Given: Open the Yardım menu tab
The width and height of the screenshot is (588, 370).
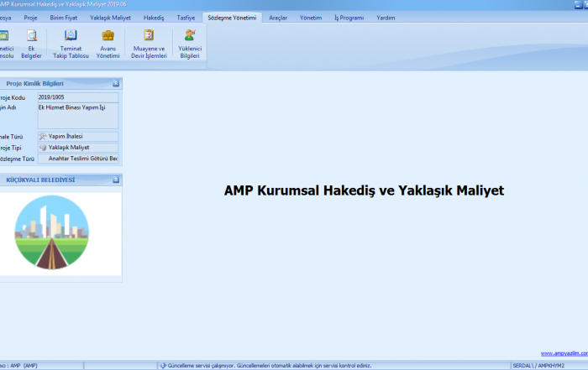Looking at the screenshot, I should [x=386, y=17].
